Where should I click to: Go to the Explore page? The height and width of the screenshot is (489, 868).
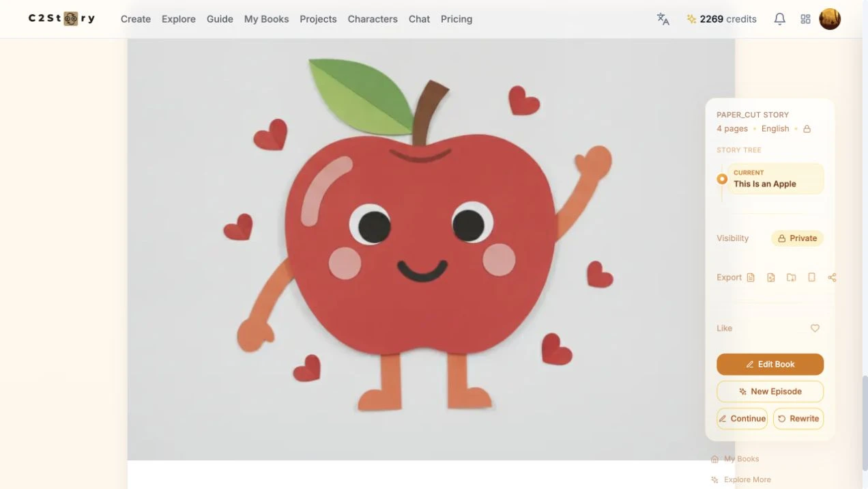point(179,19)
